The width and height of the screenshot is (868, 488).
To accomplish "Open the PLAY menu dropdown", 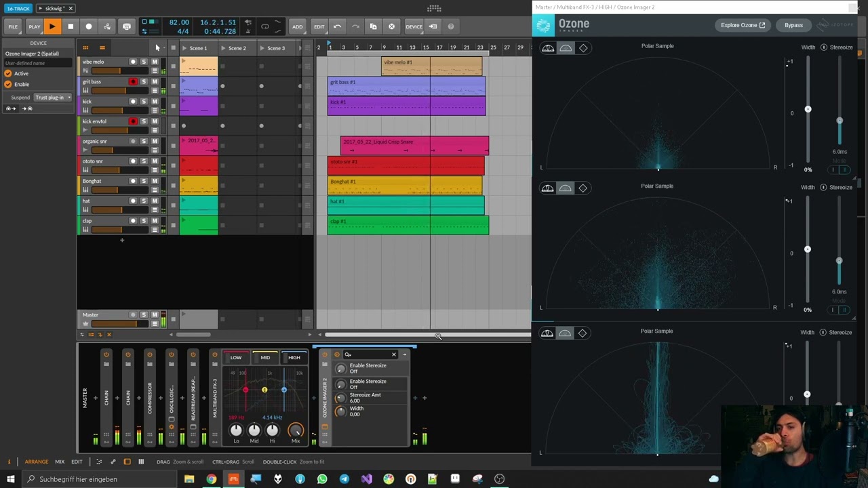I will coord(34,26).
